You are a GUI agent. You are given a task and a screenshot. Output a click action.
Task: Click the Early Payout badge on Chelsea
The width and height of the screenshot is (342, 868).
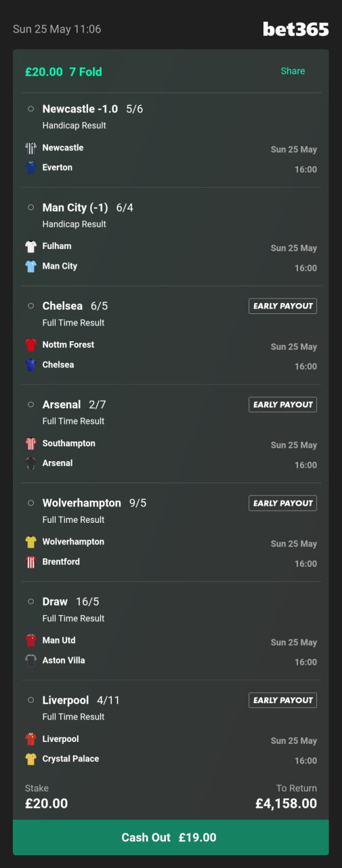(x=282, y=307)
